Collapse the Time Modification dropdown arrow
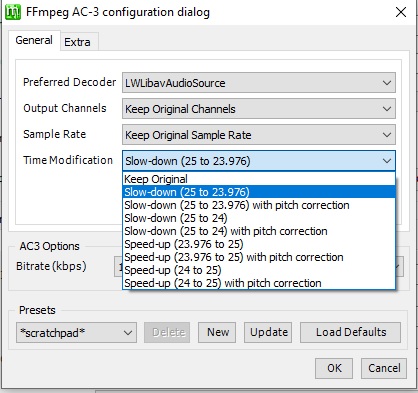Image resolution: width=418 pixels, height=393 pixels. click(387, 161)
